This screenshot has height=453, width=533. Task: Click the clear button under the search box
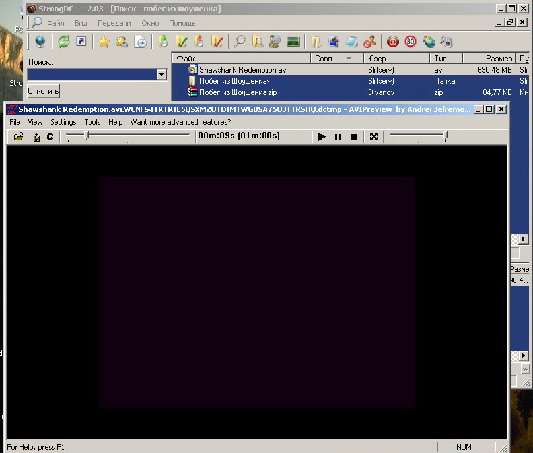coord(43,91)
